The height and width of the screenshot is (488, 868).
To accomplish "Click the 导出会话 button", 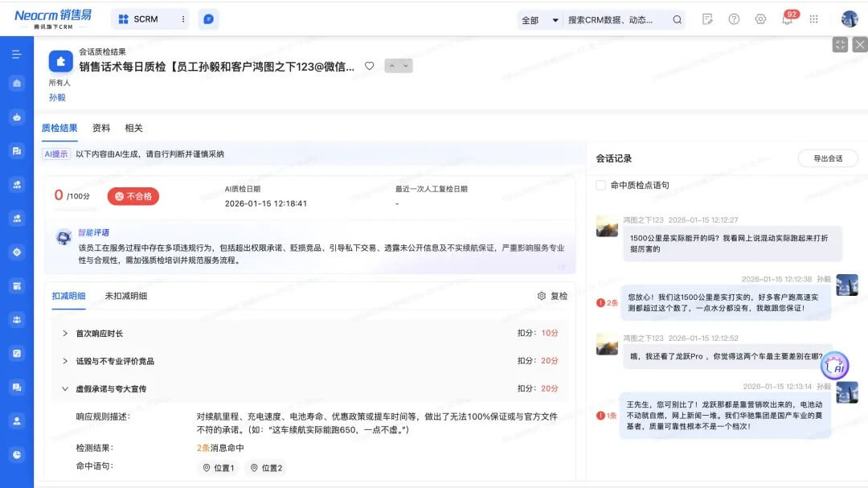I will [827, 158].
